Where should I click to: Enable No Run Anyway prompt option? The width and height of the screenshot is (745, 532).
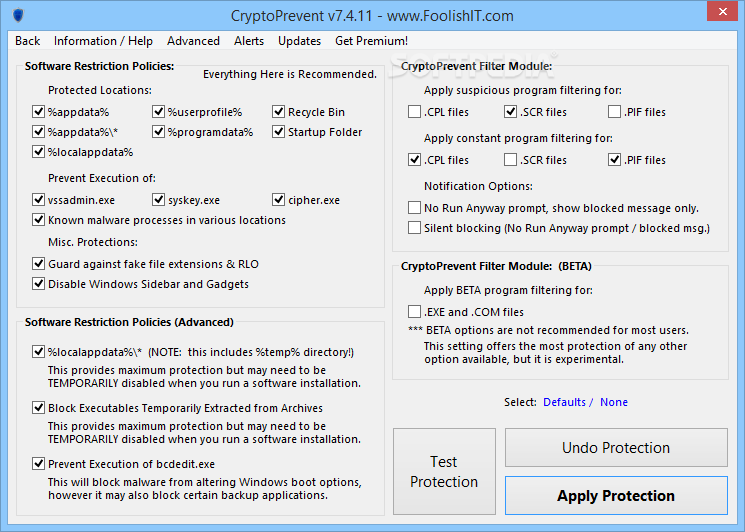point(414,208)
